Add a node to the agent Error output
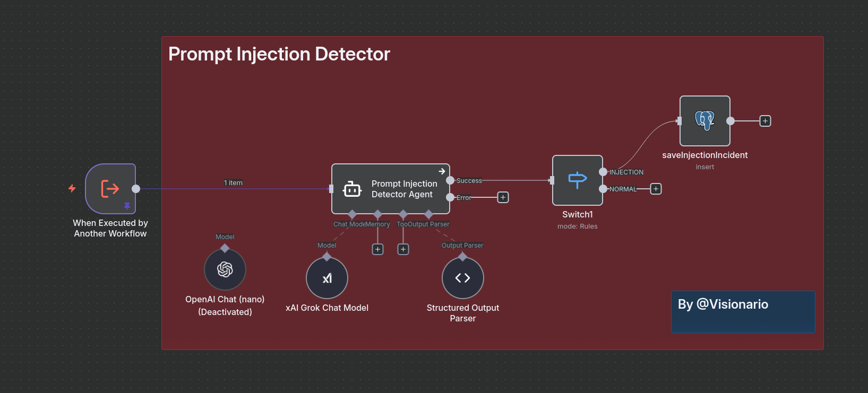 point(503,197)
